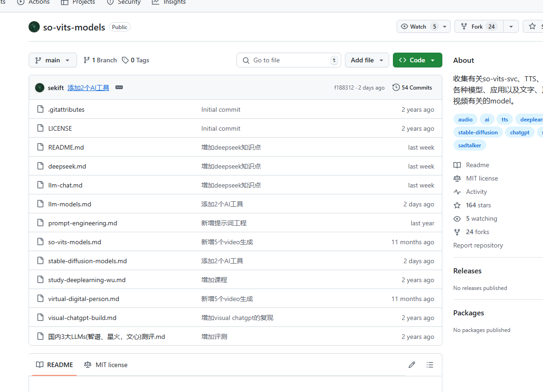Click the tts topic tag

coord(505,120)
